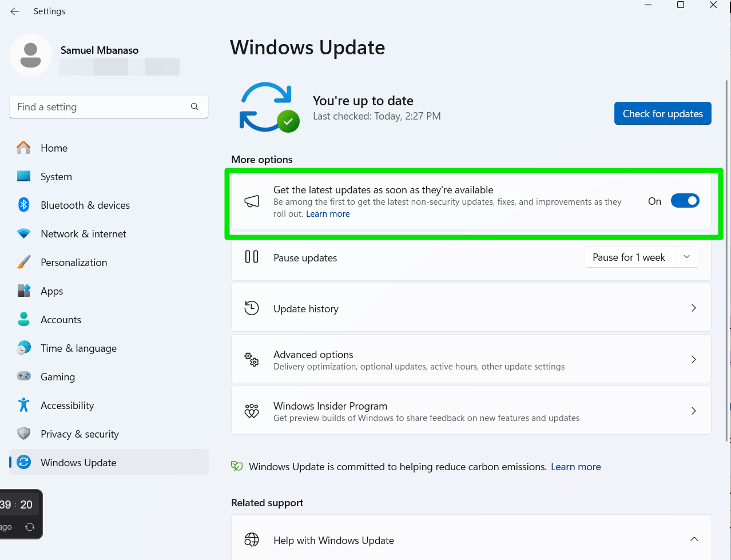
Task: Open the Pause for 1 week dropdown
Action: (686, 257)
